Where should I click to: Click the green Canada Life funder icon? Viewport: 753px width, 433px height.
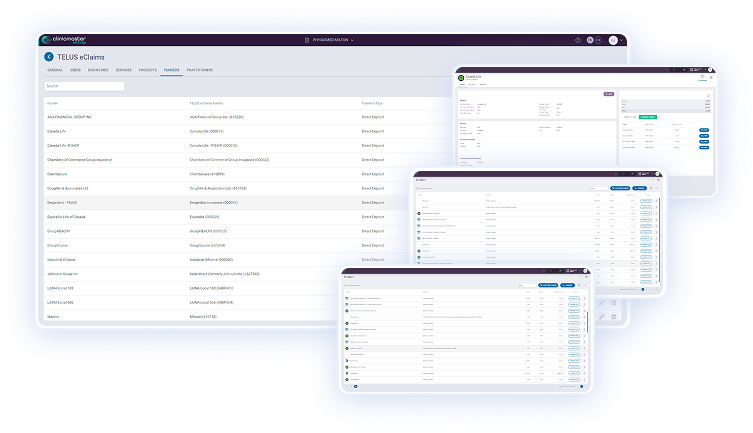(x=461, y=77)
